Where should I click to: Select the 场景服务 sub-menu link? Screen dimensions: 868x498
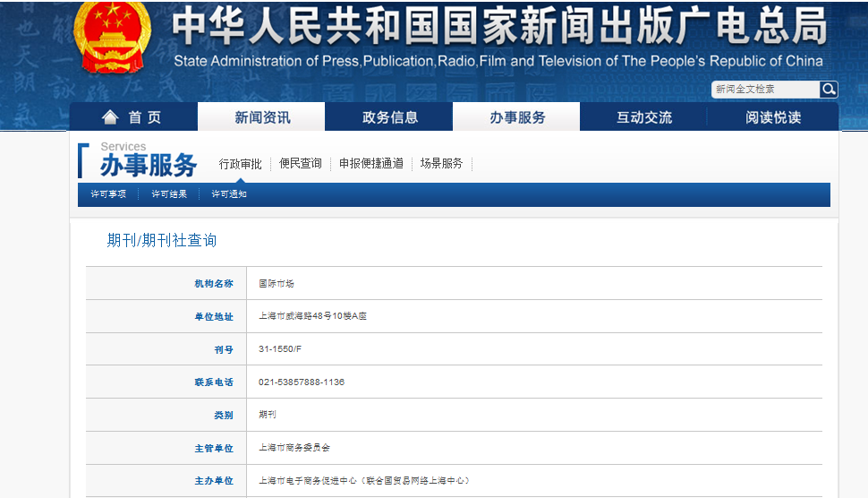click(x=441, y=163)
